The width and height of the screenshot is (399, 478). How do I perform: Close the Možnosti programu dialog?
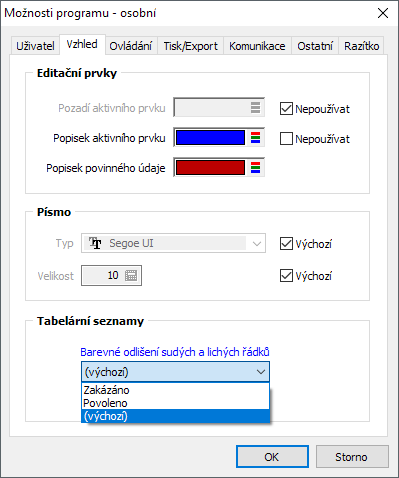383,13
